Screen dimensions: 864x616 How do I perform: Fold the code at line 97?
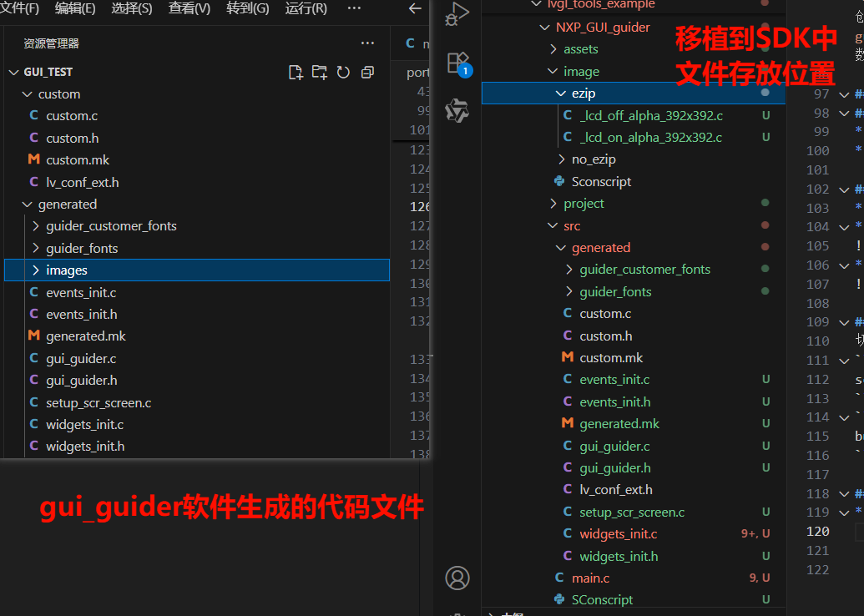coord(845,94)
